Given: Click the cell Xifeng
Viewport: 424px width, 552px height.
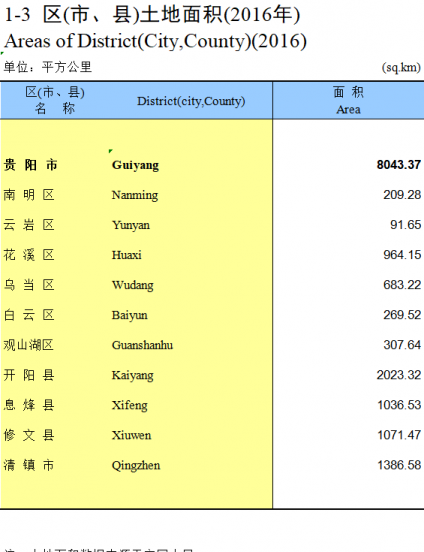Looking at the screenshot, I should (130, 406).
